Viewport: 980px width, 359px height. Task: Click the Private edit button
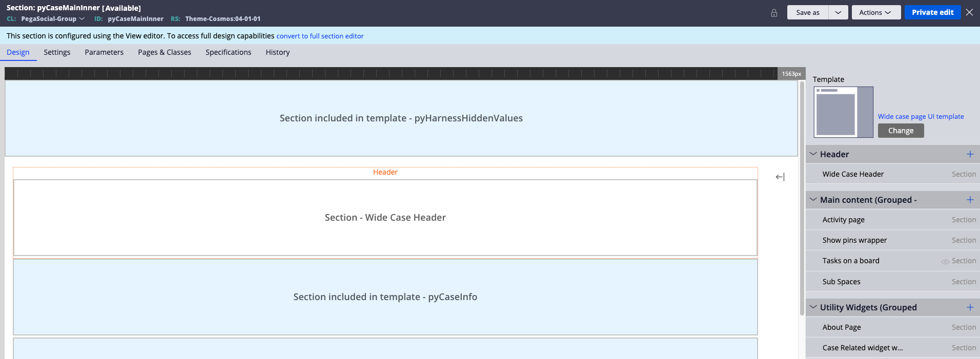click(932, 12)
